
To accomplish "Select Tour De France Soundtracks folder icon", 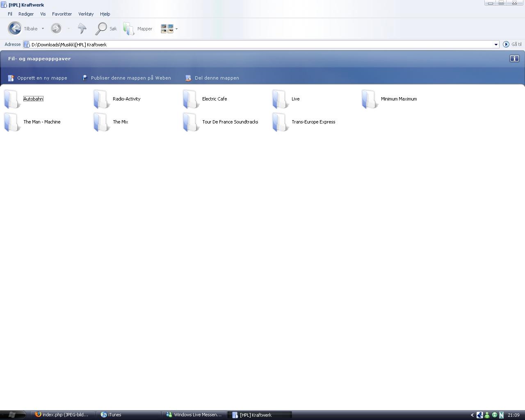I will click(x=190, y=122).
